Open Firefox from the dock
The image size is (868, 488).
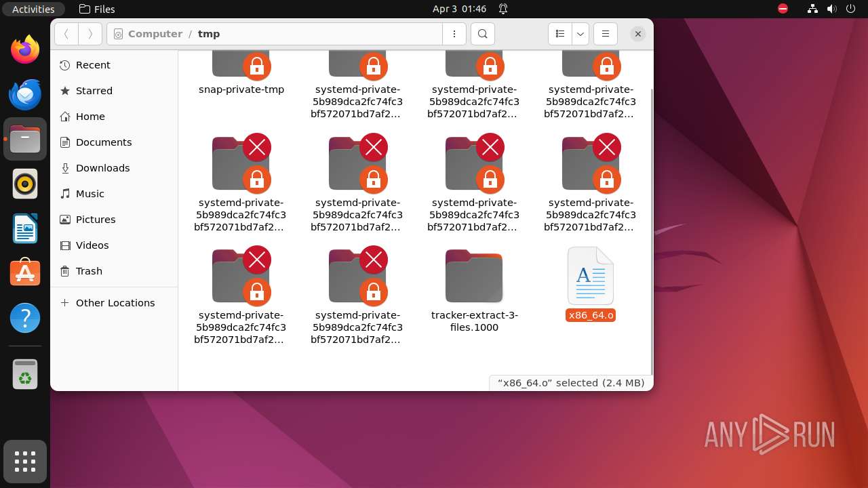(x=25, y=49)
